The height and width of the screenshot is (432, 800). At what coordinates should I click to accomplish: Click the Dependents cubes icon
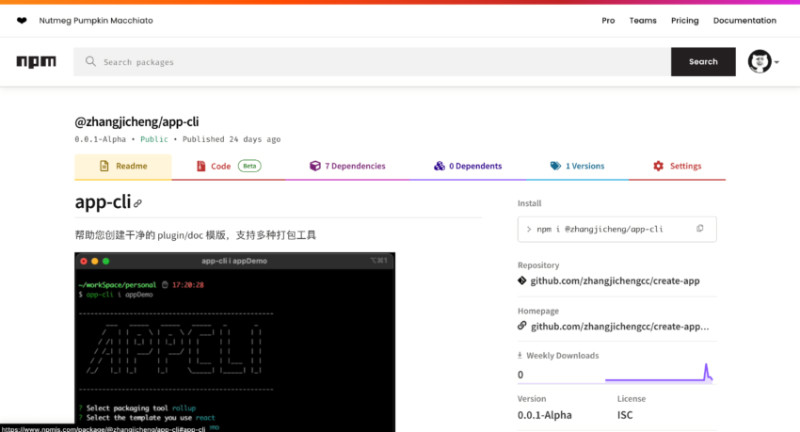pos(439,166)
